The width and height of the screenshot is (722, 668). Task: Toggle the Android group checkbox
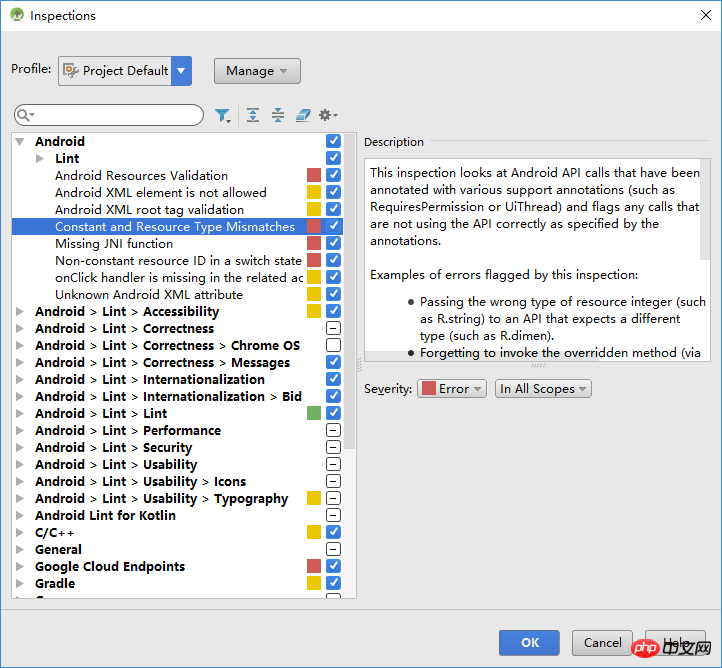pyautogui.click(x=333, y=141)
